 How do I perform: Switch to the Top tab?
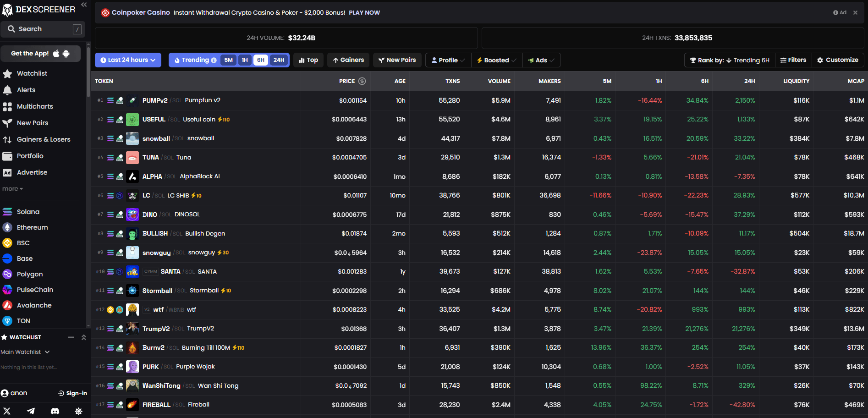tap(308, 60)
